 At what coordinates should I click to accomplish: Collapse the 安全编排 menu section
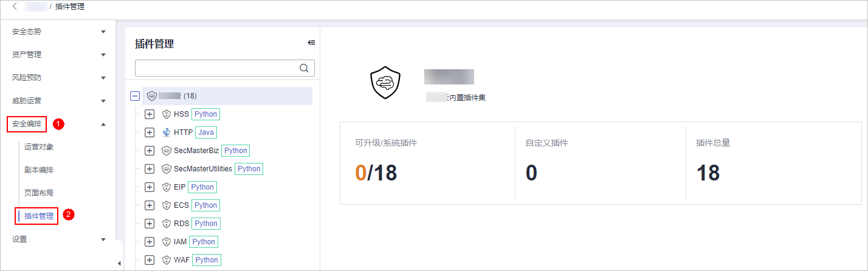point(103,124)
